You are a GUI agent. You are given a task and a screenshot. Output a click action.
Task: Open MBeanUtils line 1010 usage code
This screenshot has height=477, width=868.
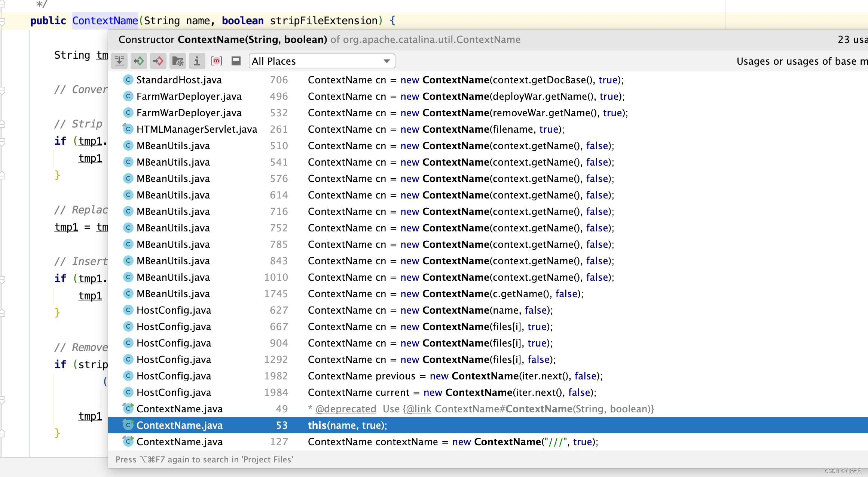point(461,277)
